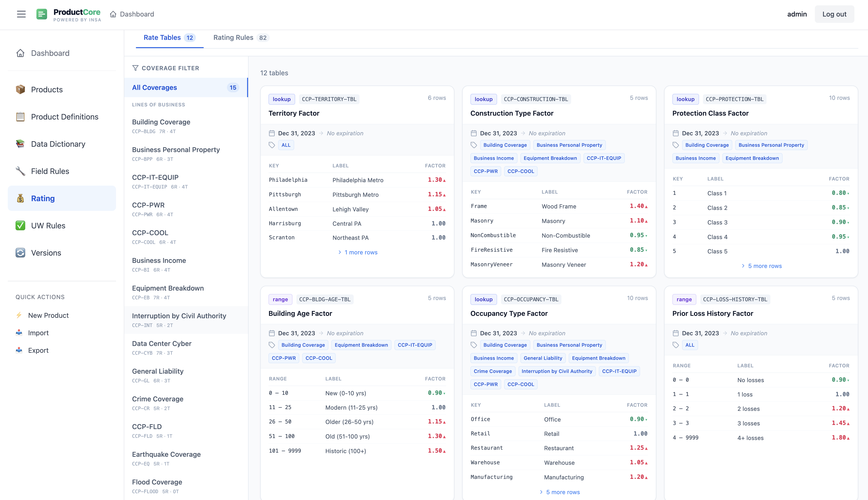
Task: Click the Product Definitions clipboard icon
Action: tap(20, 117)
